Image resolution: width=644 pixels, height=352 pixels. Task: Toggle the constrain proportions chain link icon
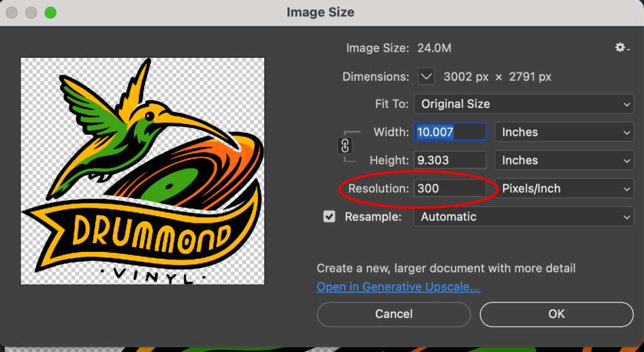tap(345, 146)
